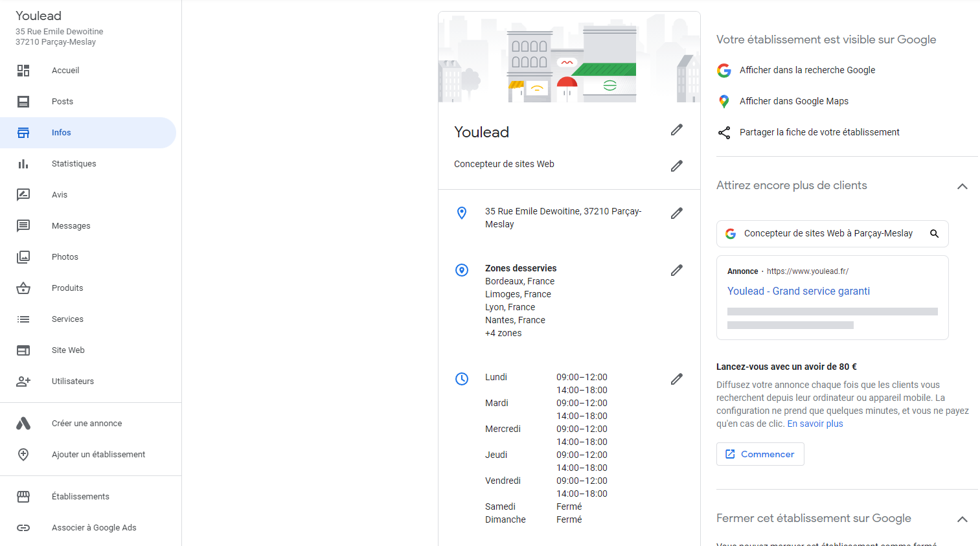
Task: Click the Youlead title in sidebar header
Action: click(x=38, y=16)
